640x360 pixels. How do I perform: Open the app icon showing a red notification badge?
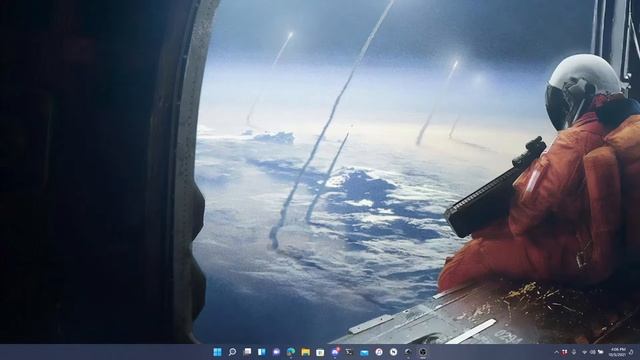[335, 352]
